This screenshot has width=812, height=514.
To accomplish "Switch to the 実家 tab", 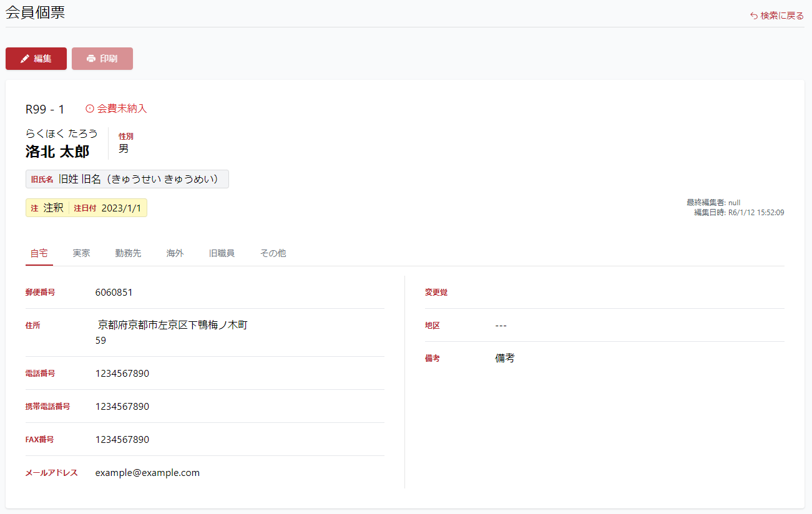I will pos(81,253).
